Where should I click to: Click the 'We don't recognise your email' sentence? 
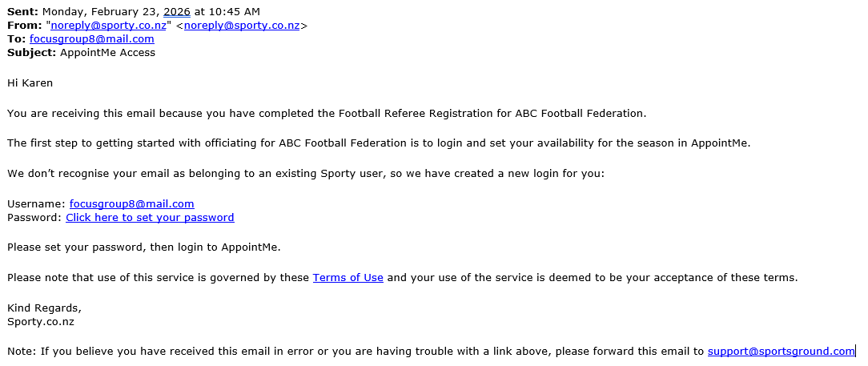[306, 173]
